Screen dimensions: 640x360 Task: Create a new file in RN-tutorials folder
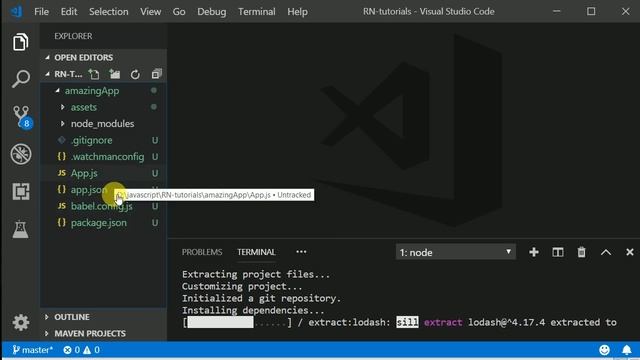[x=94, y=74]
